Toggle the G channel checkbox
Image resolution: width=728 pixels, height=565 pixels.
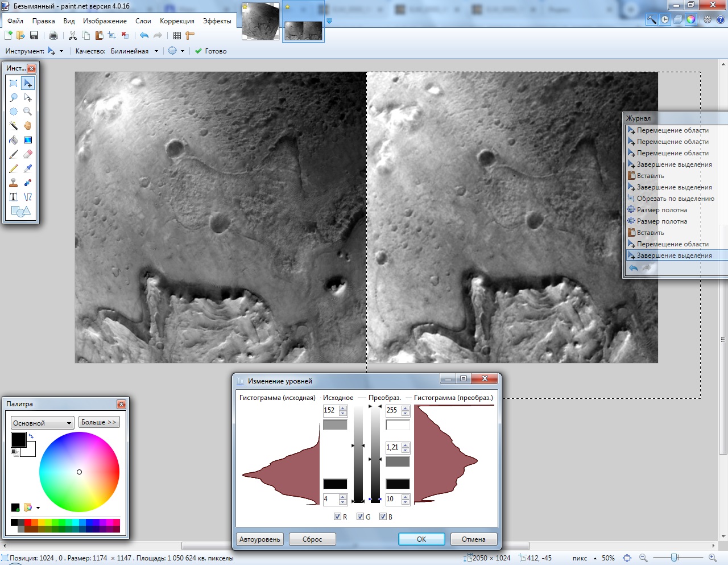tap(360, 517)
